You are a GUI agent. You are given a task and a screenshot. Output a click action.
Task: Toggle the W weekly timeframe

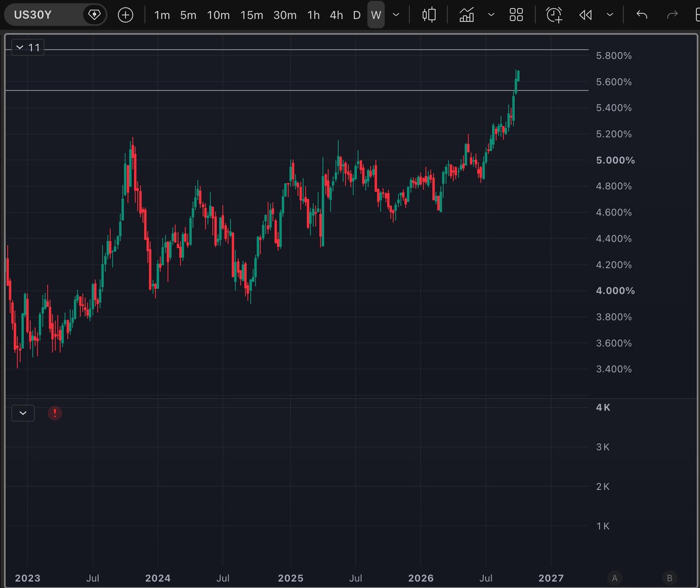[x=376, y=15]
